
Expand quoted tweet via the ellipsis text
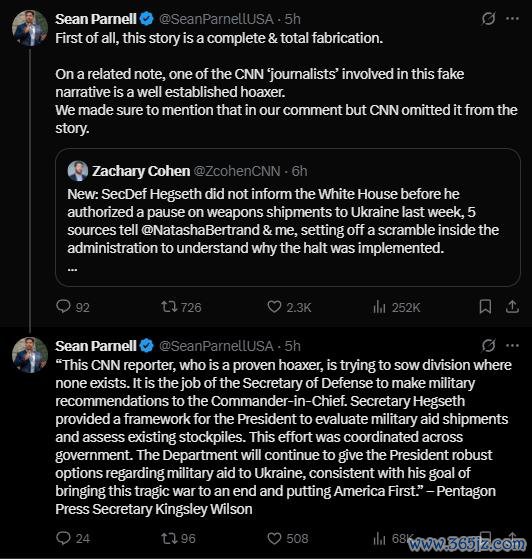point(72,269)
